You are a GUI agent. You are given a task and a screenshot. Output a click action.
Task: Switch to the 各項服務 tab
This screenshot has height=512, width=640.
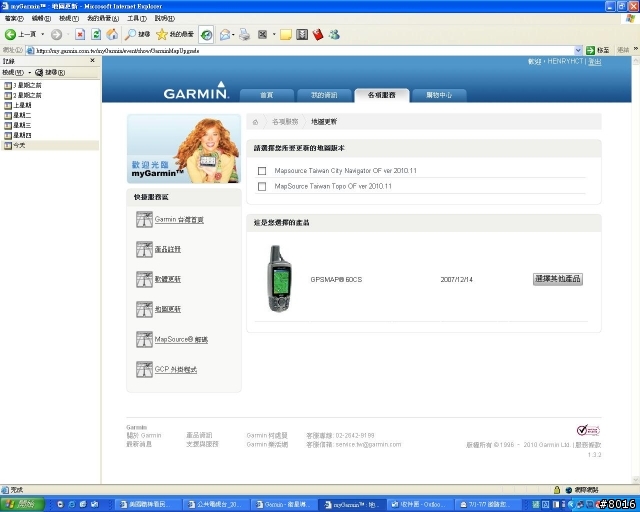[x=382, y=95]
